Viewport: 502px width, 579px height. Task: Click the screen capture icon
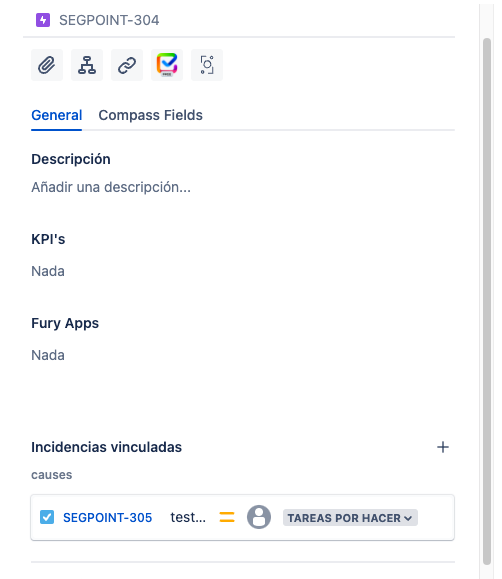207,65
